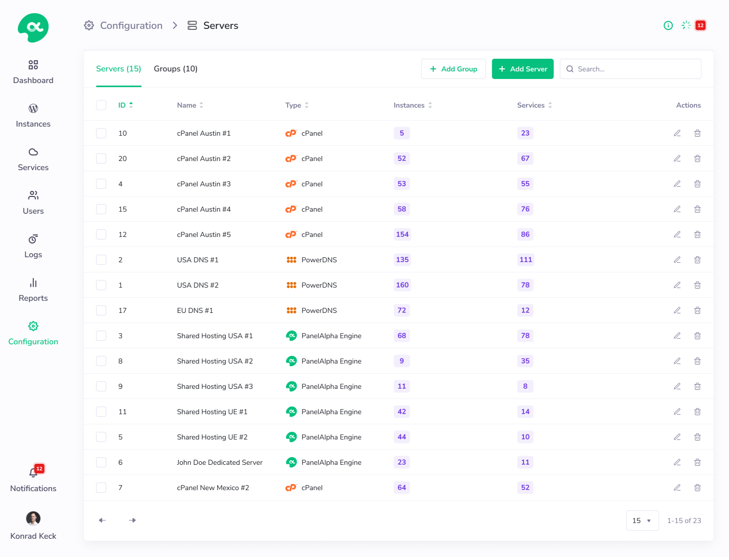729x560 pixels.
Task: Click the delete trash icon for USA DNS #2
Action: tap(697, 285)
